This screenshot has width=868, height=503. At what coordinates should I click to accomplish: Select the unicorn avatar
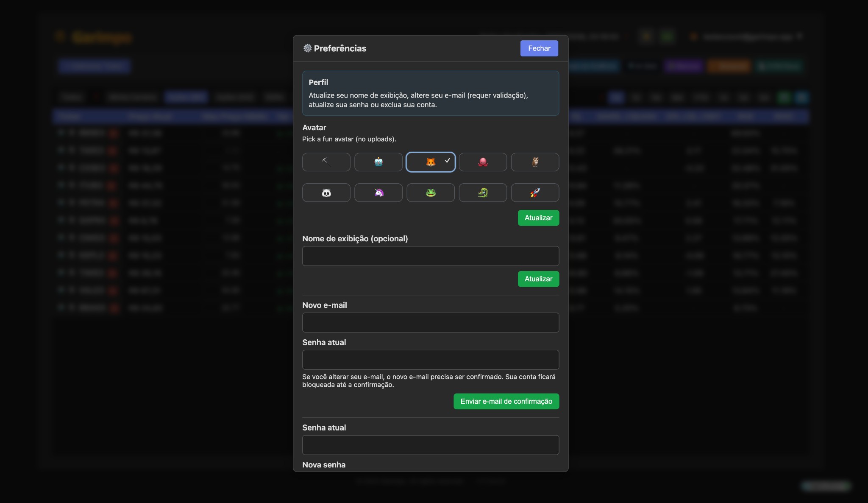coord(378,193)
